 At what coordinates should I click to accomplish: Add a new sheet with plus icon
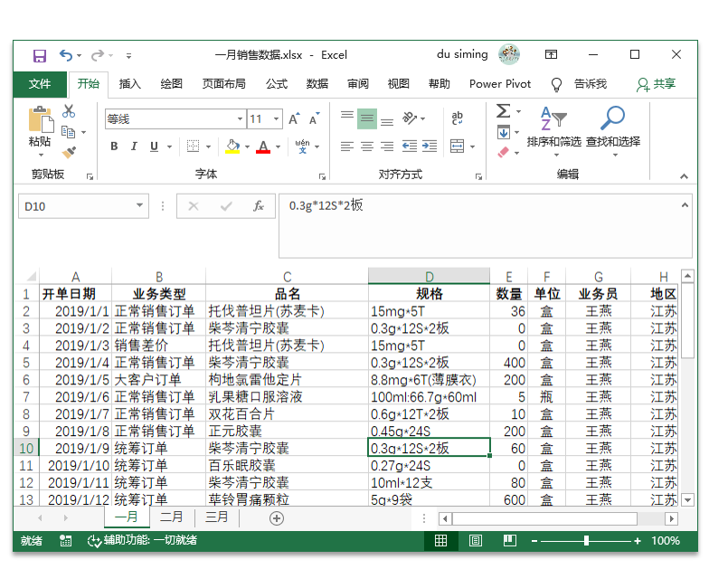277,518
